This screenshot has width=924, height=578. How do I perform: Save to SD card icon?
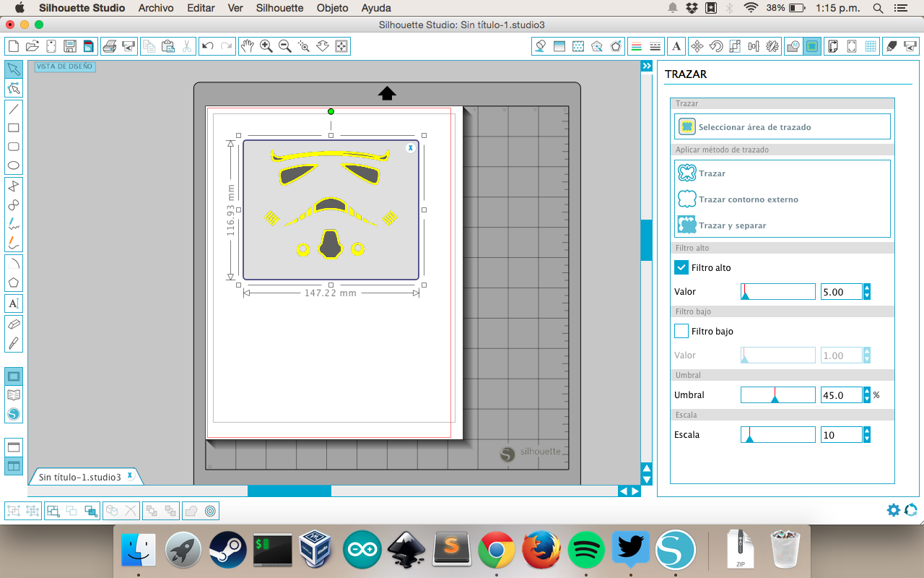point(88,46)
